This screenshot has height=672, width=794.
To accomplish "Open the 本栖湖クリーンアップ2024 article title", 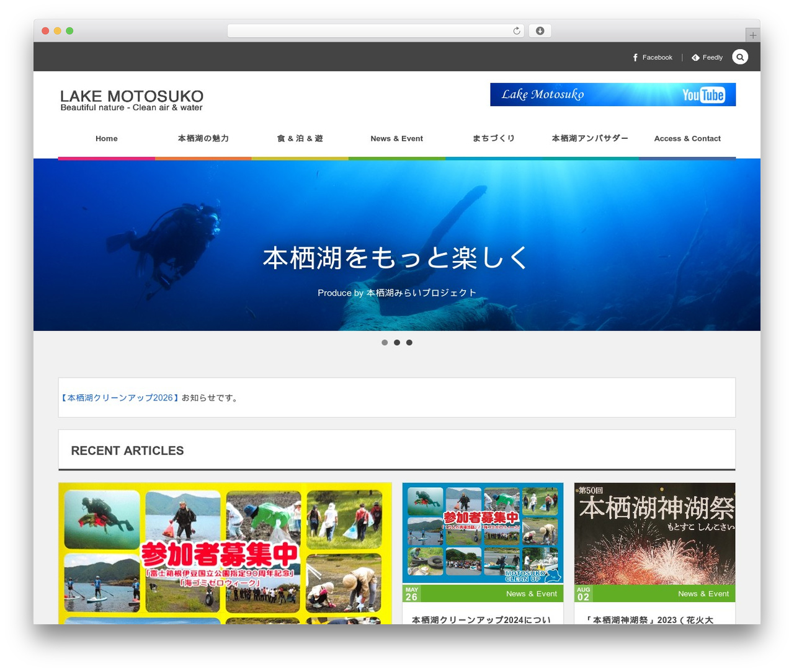I will pyautogui.click(x=481, y=619).
